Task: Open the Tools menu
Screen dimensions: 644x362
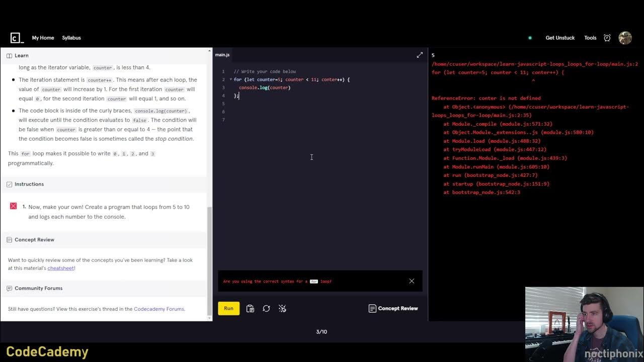Action: pos(590,38)
